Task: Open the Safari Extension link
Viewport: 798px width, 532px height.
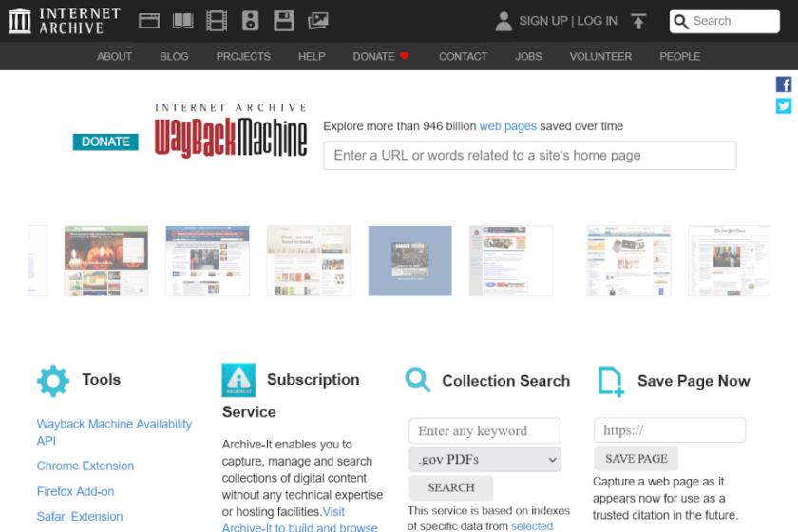Action: 80,516
